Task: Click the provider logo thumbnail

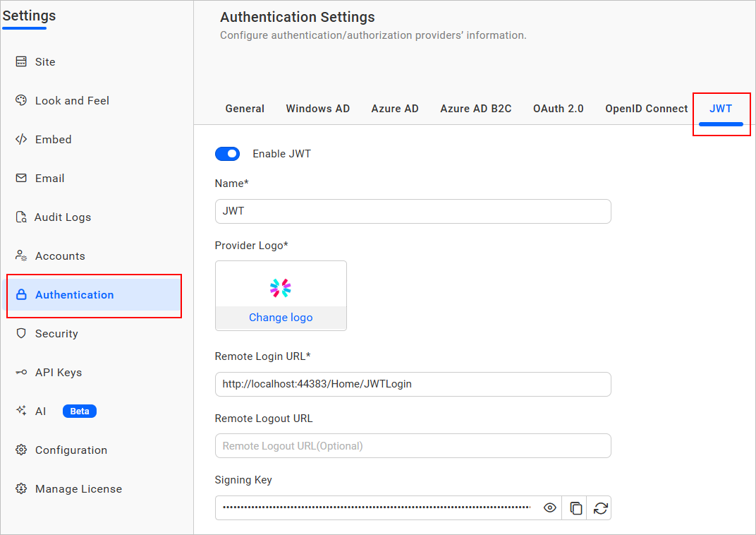Action: click(281, 287)
